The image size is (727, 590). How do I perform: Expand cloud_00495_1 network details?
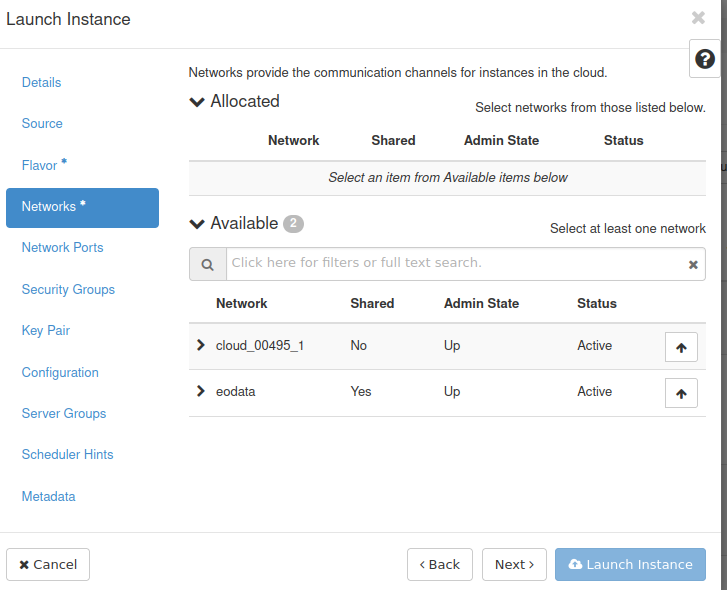click(x=201, y=345)
